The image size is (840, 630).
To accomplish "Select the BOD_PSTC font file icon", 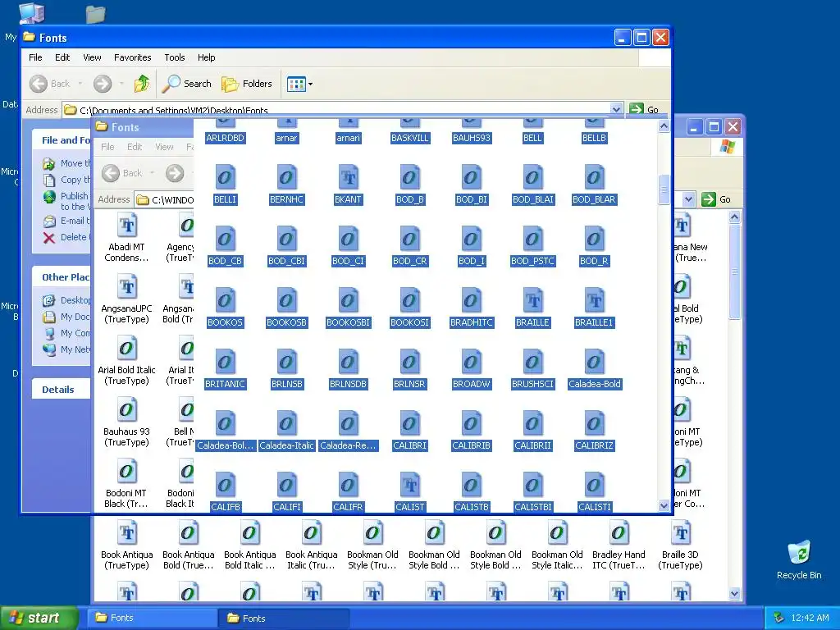I will [532, 240].
